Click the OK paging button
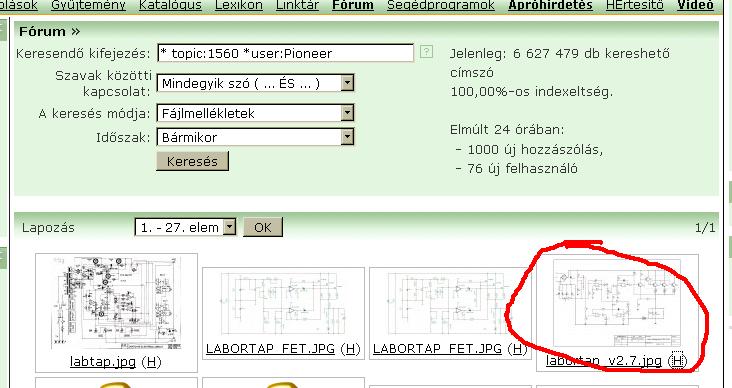The image size is (732, 388). pyautogui.click(x=263, y=227)
